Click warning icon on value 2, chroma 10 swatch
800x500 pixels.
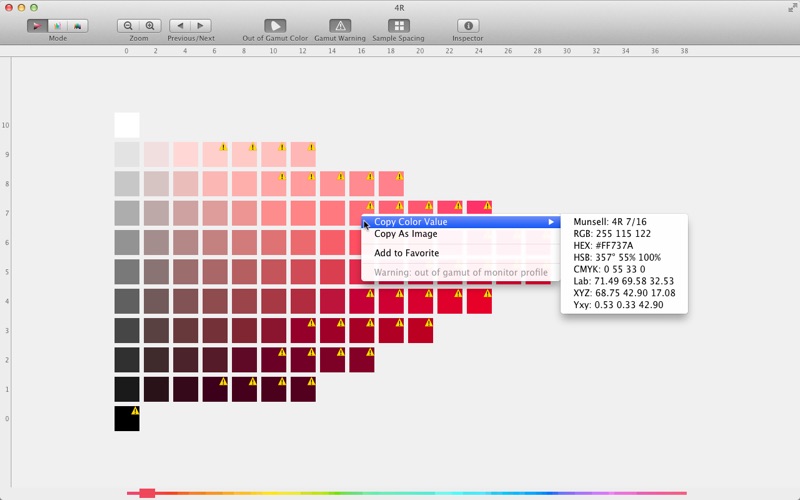pyautogui.click(x=282, y=352)
